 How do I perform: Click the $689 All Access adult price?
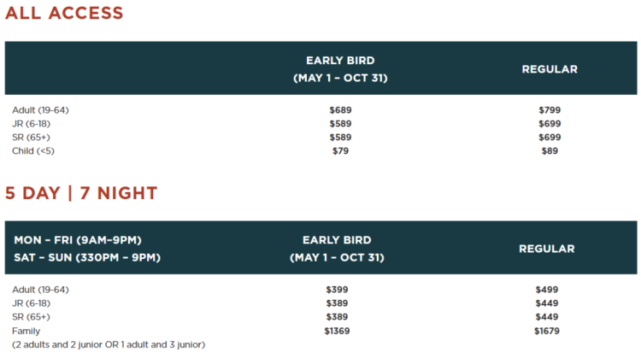click(340, 110)
